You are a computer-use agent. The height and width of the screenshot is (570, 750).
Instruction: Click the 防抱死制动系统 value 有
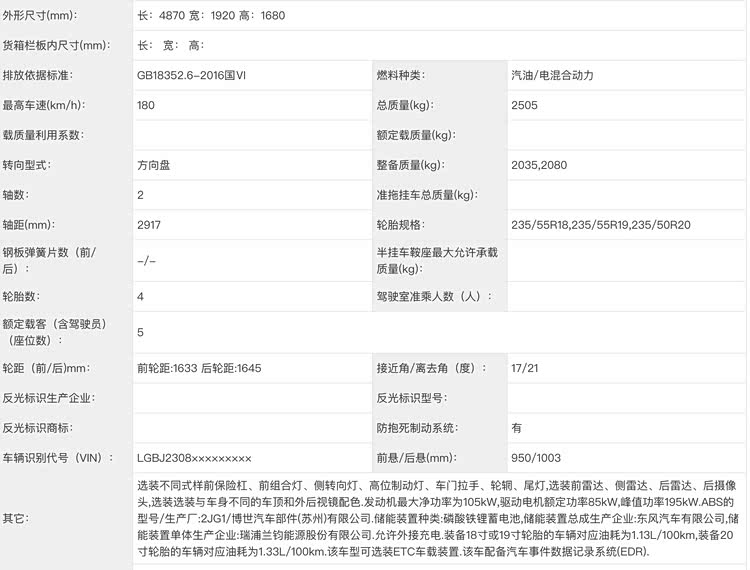point(516,428)
